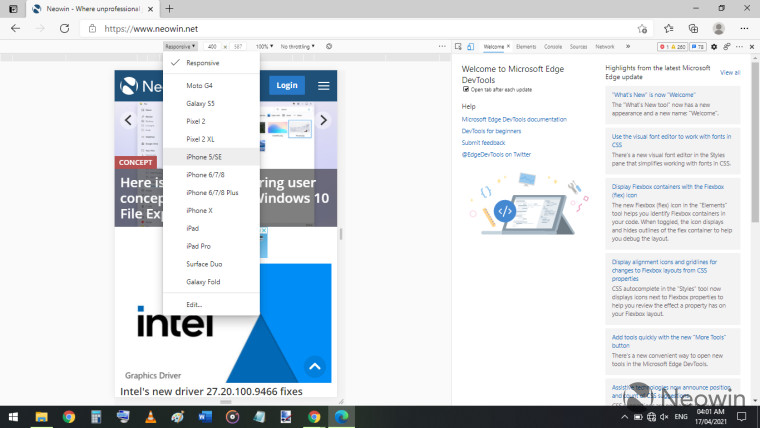Show hidden tray icons chevron

coord(624,417)
